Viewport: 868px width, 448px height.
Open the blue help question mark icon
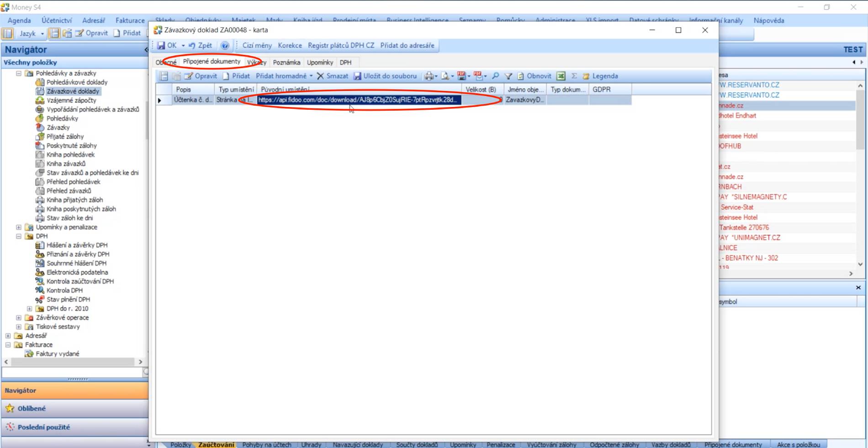click(225, 45)
